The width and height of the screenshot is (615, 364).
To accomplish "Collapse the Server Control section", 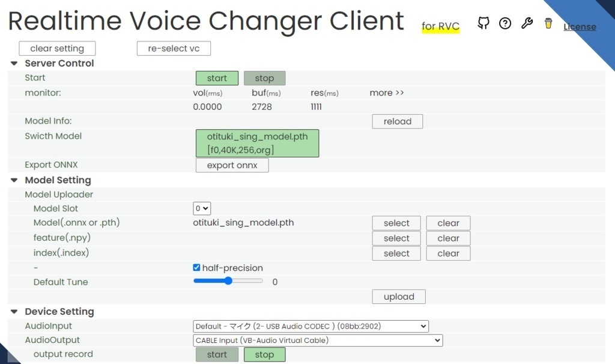I will click(x=14, y=63).
